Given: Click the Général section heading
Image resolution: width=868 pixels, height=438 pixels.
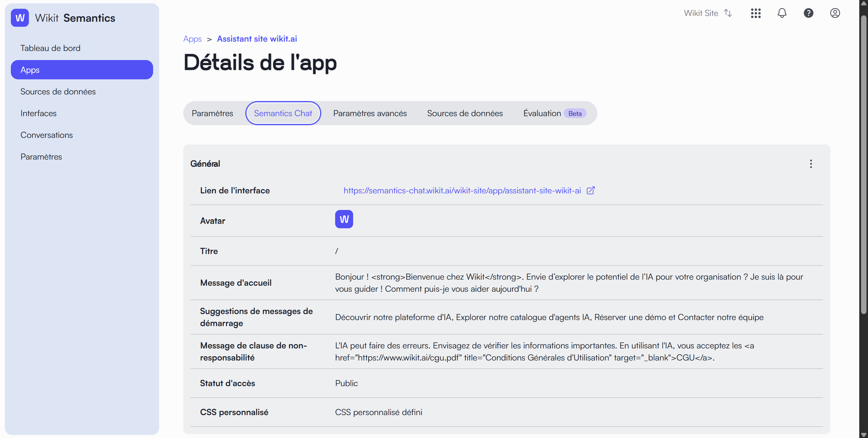Looking at the screenshot, I should (x=205, y=164).
